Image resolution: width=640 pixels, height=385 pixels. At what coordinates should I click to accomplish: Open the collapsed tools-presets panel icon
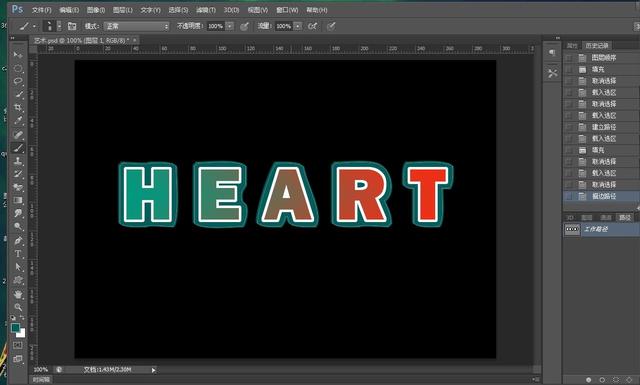(552, 73)
